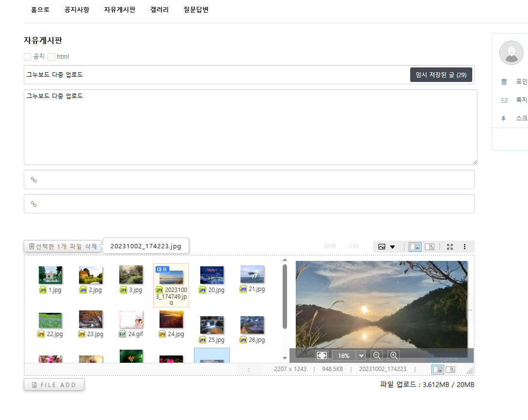Click the fit-to-screen icon in preview
The width and height of the screenshot is (528, 420).
pyautogui.click(x=322, y=355)
